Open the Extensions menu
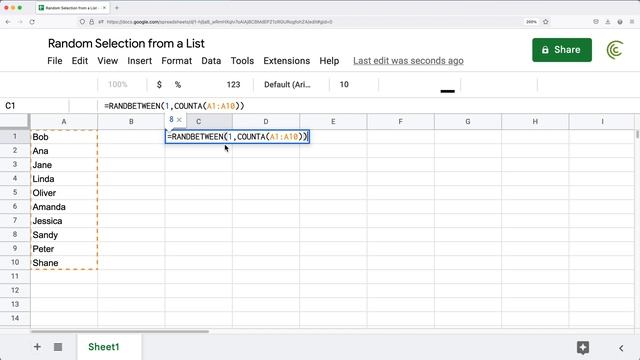 point(287,61)
